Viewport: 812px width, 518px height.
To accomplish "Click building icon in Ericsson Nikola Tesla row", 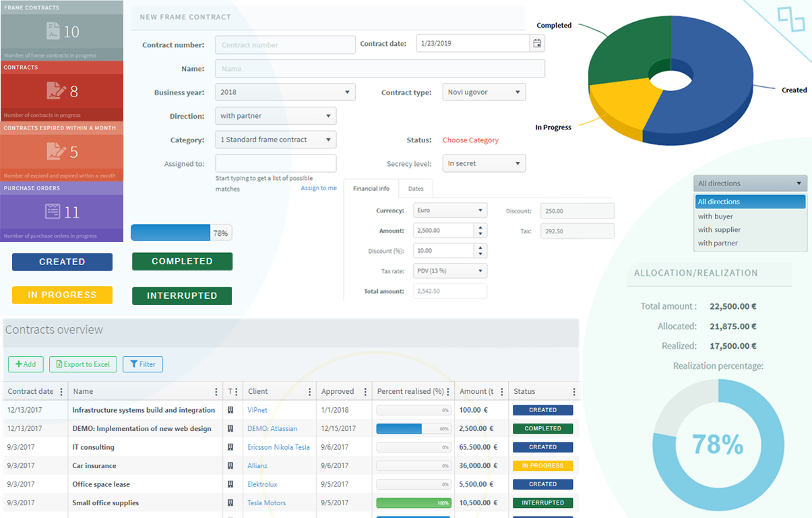I will point(230,447).
